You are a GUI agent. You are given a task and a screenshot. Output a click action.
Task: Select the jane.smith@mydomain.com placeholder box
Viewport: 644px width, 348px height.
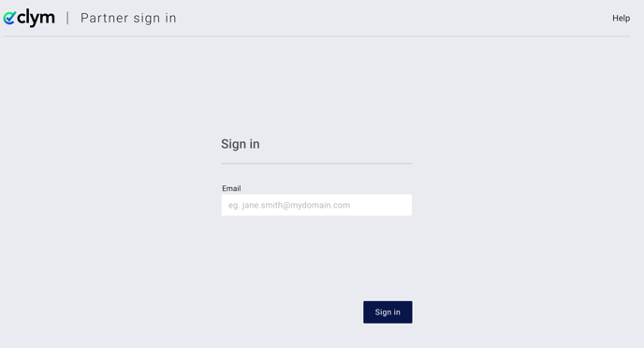click(x=316, y=205)
